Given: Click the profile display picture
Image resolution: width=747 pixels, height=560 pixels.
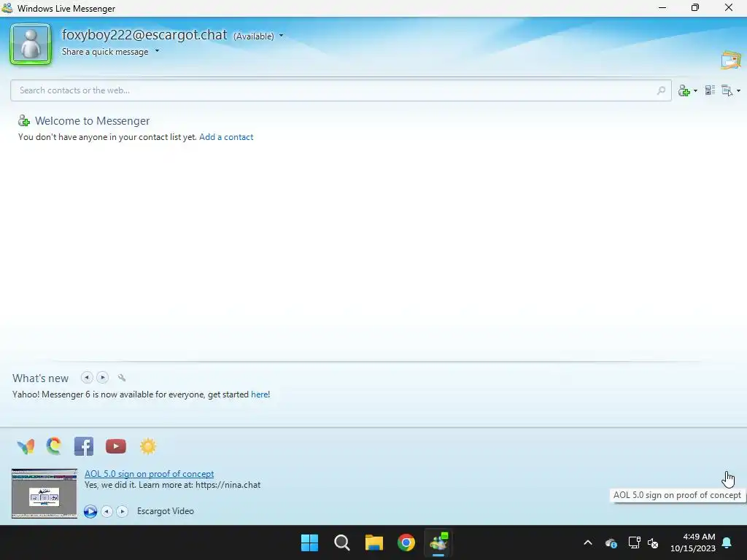Looking at the screenshot, I should [31, 44].
